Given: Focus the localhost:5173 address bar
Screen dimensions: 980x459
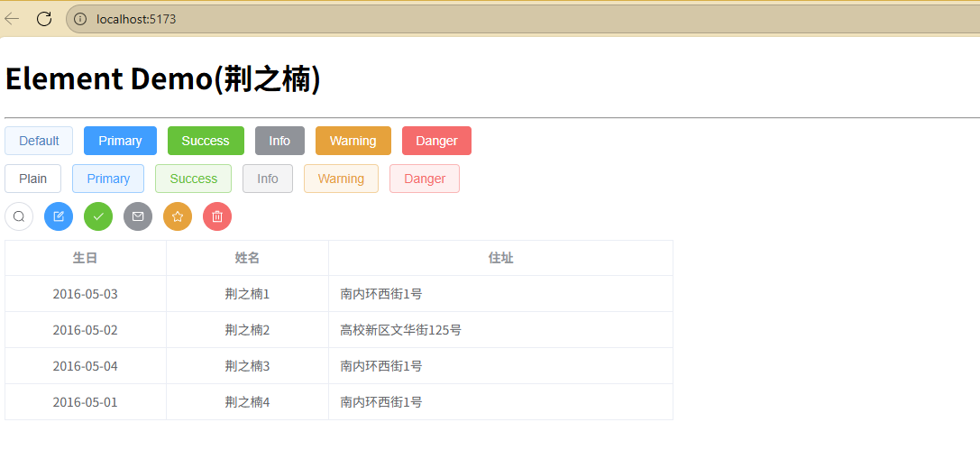Looking at the screenshot, I should click(x=451, y=19).
